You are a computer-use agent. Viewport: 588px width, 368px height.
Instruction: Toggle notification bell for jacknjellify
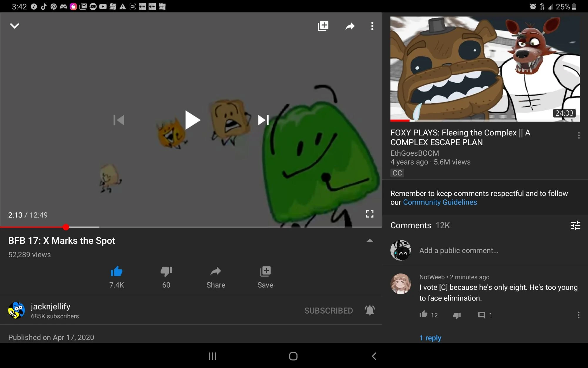[370, 310]
